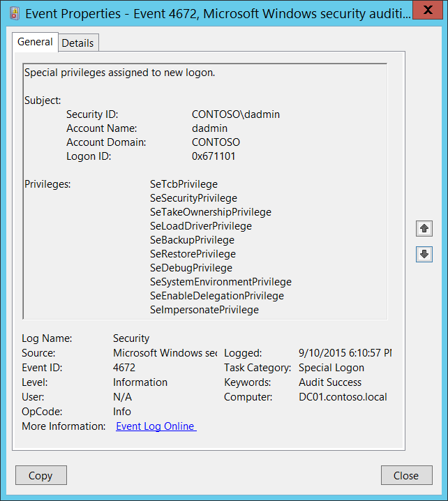Image resolution: width=448 pixels, height=501 pixels.
Task: Close the dialog with the red X
Action: pos(428,10)
